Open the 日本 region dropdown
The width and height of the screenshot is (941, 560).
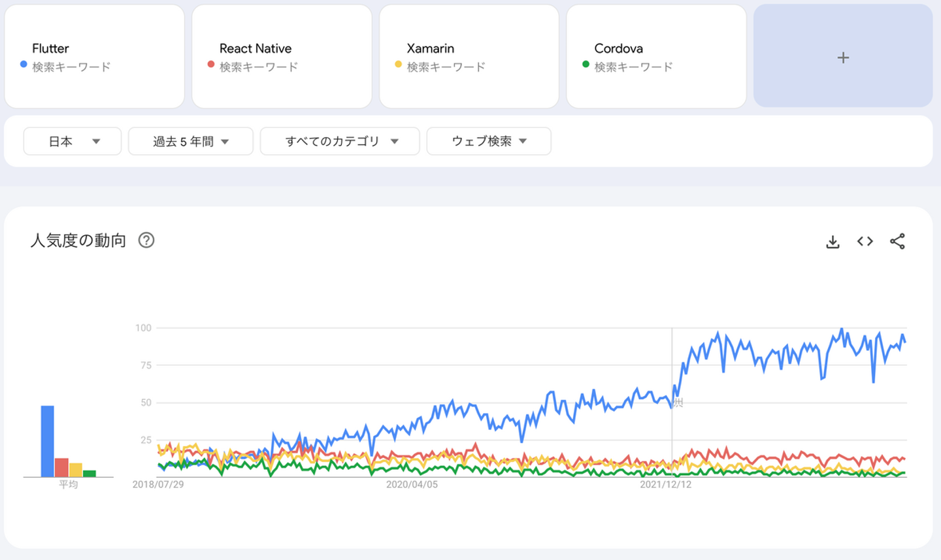(73, 141)
